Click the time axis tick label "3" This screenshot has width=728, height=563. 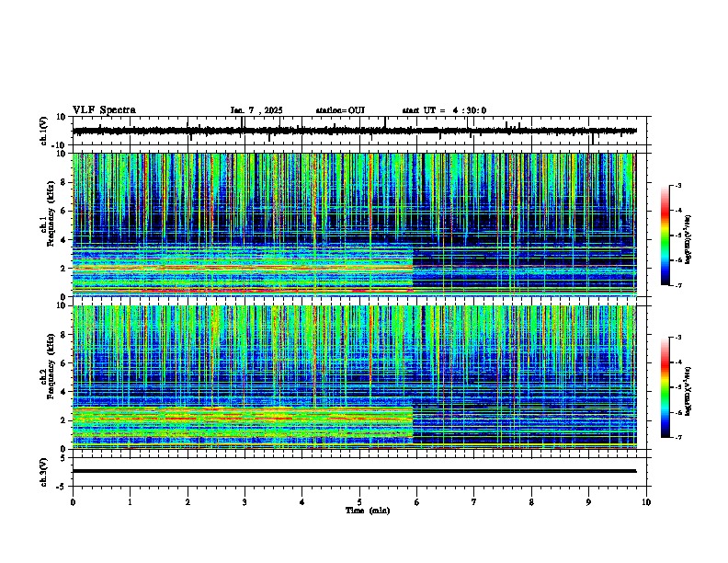(x=245, y=502)
